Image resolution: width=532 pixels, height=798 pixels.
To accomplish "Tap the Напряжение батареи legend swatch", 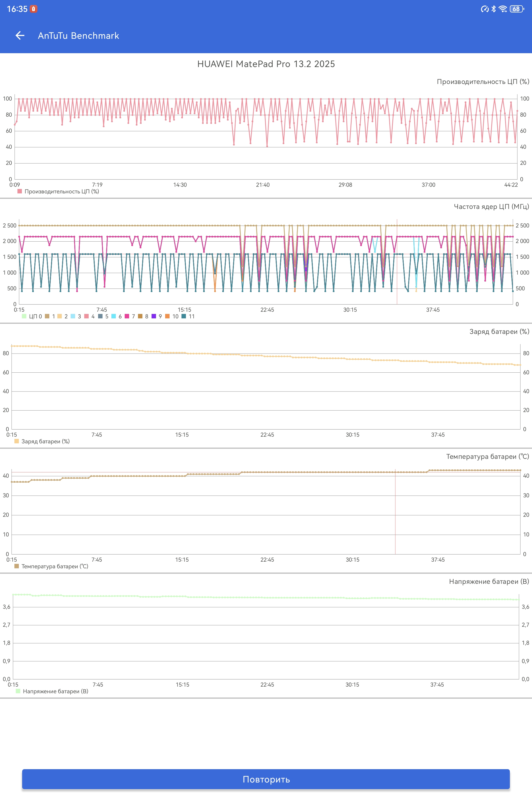I will click(18, 691).
